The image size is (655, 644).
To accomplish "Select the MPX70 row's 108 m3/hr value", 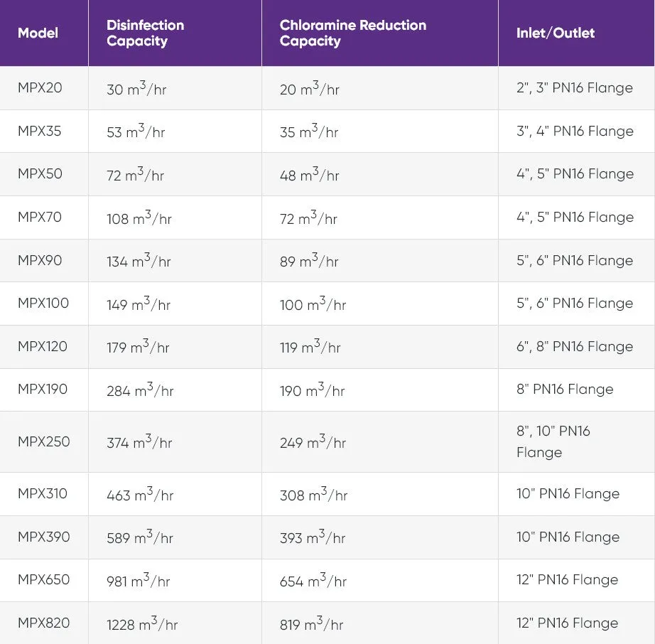I will click(139, 218).
